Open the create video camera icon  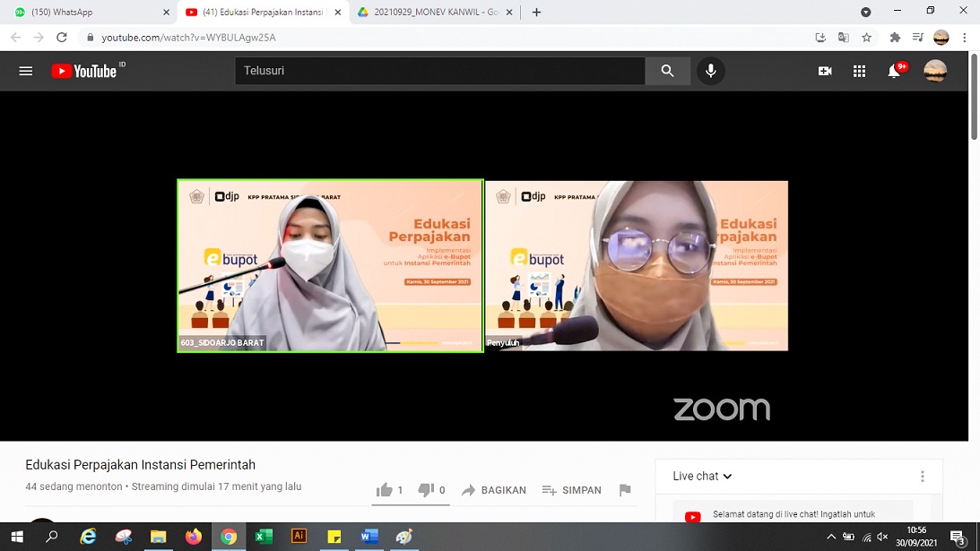pos(825,71)
